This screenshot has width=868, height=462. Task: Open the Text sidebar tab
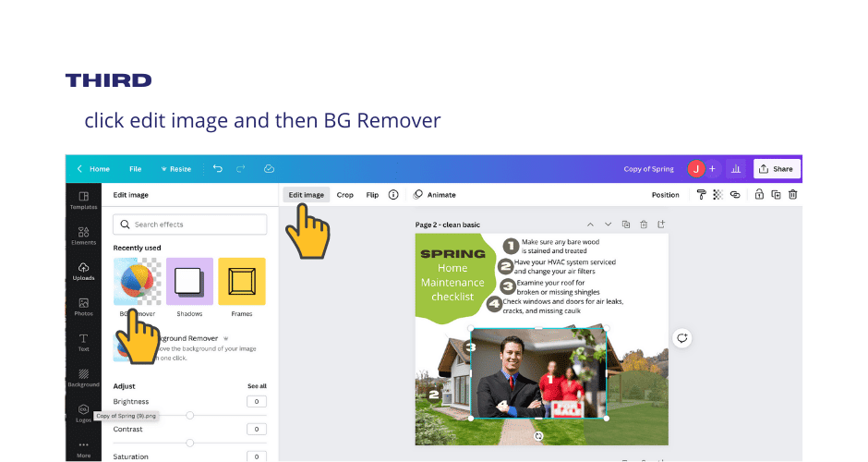84,343
